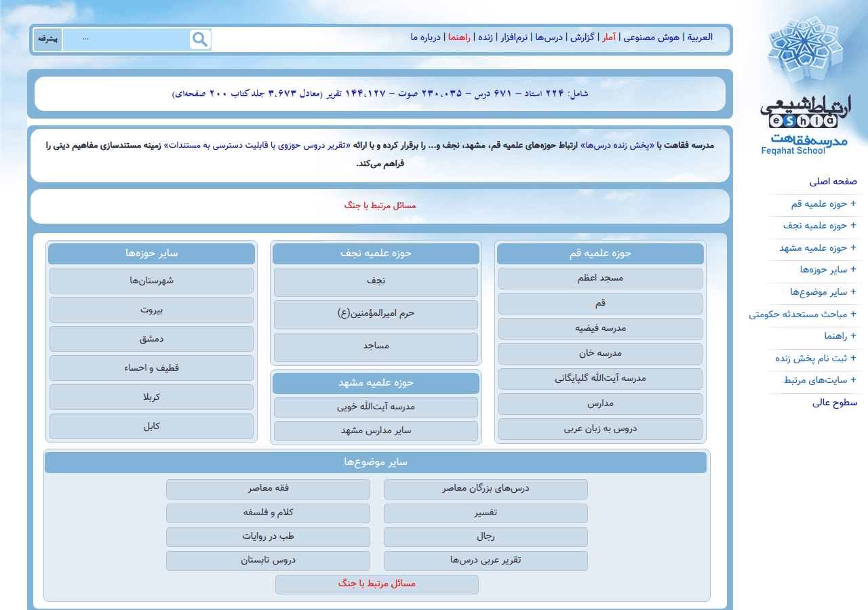Open the top مسائل مرتبط با جنگ banner link
Viewport: 868px width, 610px height.
click(x=380, y=205)
